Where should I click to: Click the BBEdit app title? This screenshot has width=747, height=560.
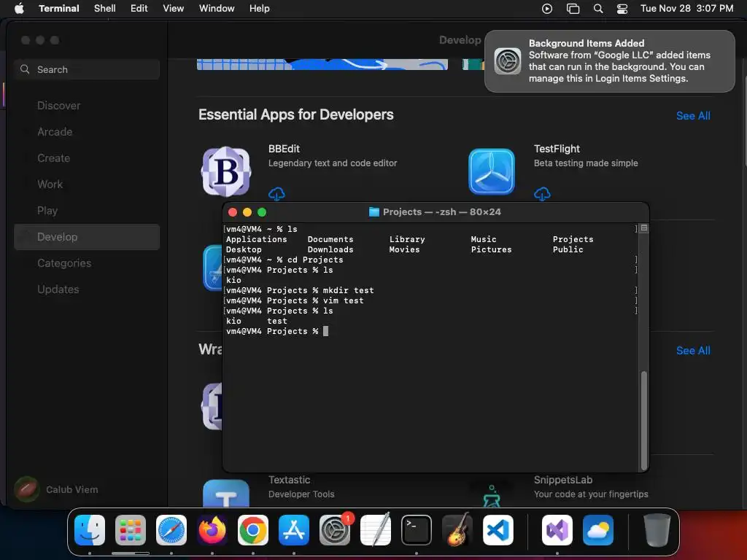point(284,149)
